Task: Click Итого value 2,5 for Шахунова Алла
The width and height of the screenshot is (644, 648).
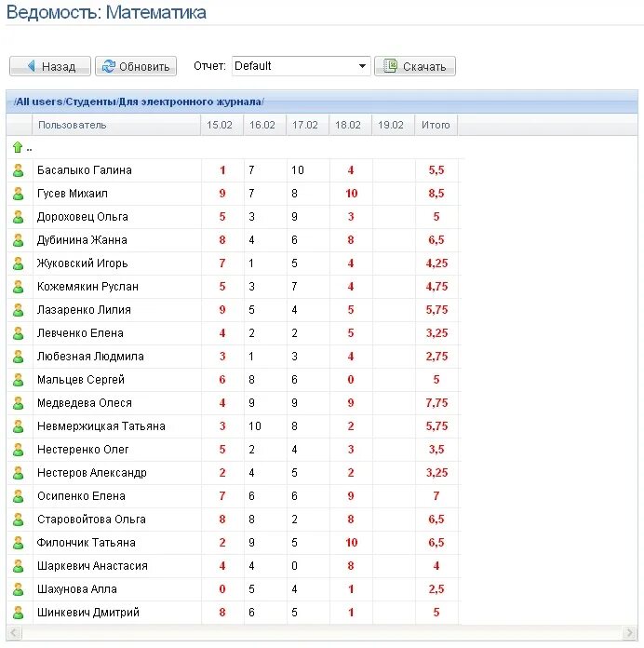Action: point(436,589)
